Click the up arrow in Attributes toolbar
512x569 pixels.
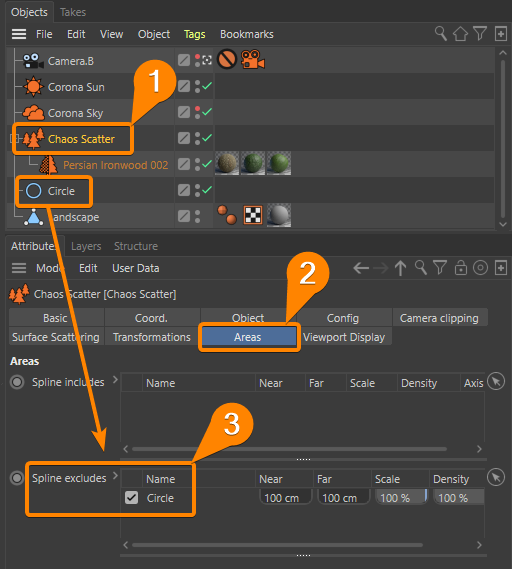coord(401,268)
